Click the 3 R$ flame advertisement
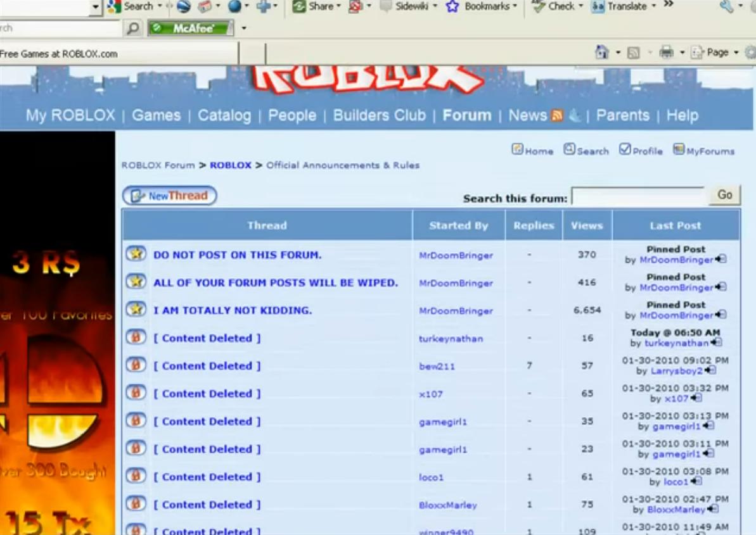 pyautogui.click(x=58, y=333)
